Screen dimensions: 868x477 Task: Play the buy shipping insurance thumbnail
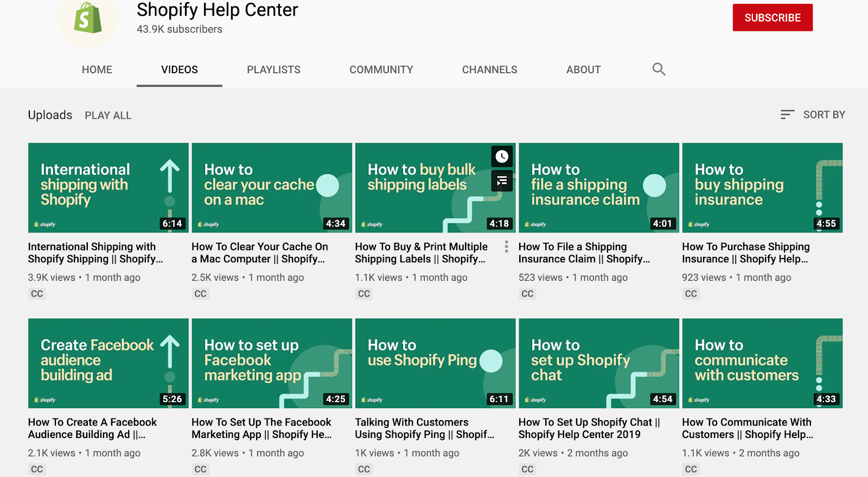tap(762, 188)
